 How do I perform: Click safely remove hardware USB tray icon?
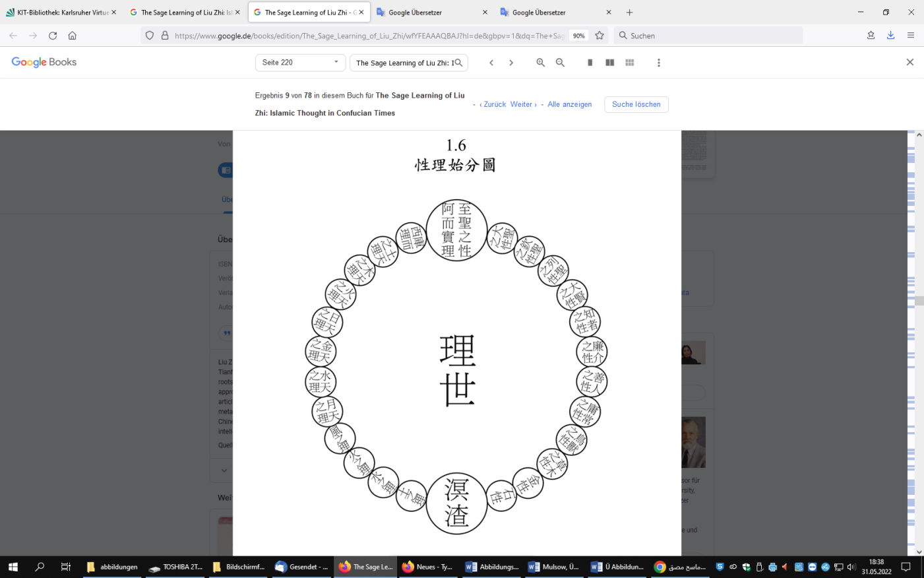[759, 567]
